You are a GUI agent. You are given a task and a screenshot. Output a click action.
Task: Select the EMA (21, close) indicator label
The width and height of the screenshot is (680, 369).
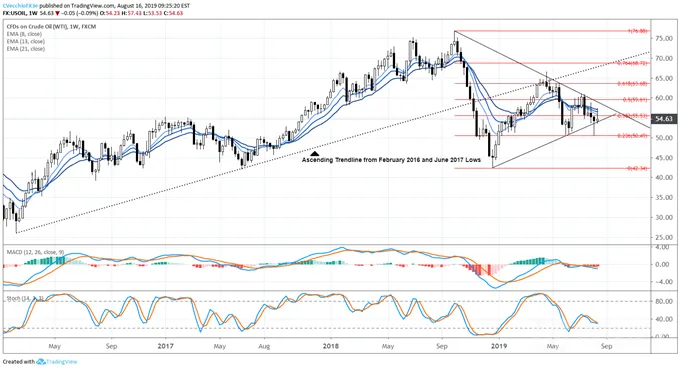click(26, 49)
